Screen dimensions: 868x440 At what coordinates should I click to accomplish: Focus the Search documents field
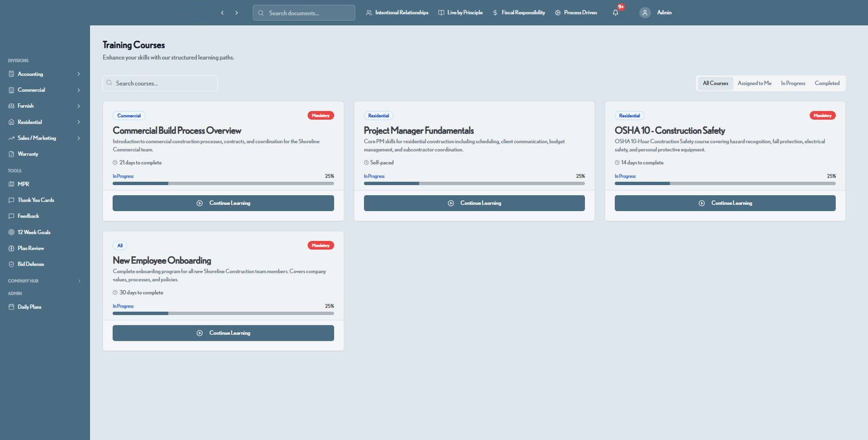coord(304,13)
